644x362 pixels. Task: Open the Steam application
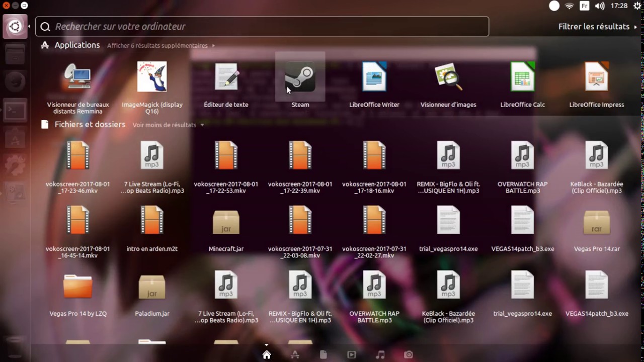[300, 77]
